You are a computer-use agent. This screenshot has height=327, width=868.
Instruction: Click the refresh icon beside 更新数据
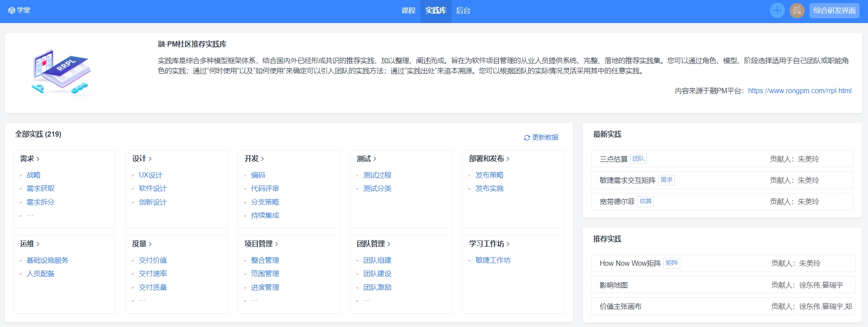click(x=527, y=138)
